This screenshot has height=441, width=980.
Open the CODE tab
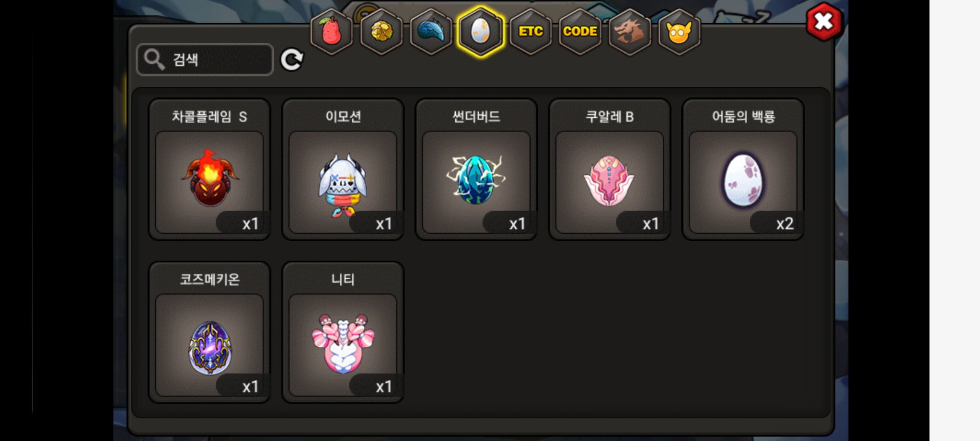[580, 31]
